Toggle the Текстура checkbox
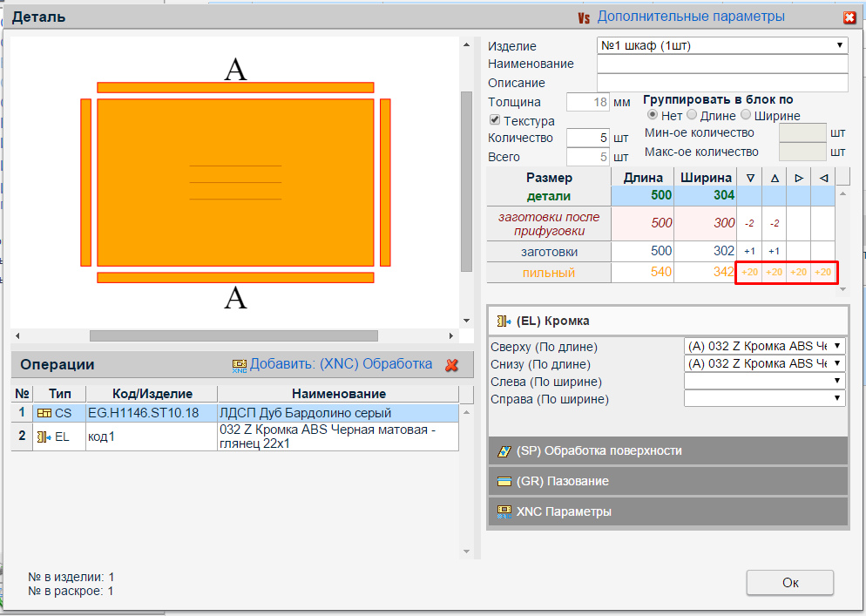866x616 pixels. click(x=495, y=120)
